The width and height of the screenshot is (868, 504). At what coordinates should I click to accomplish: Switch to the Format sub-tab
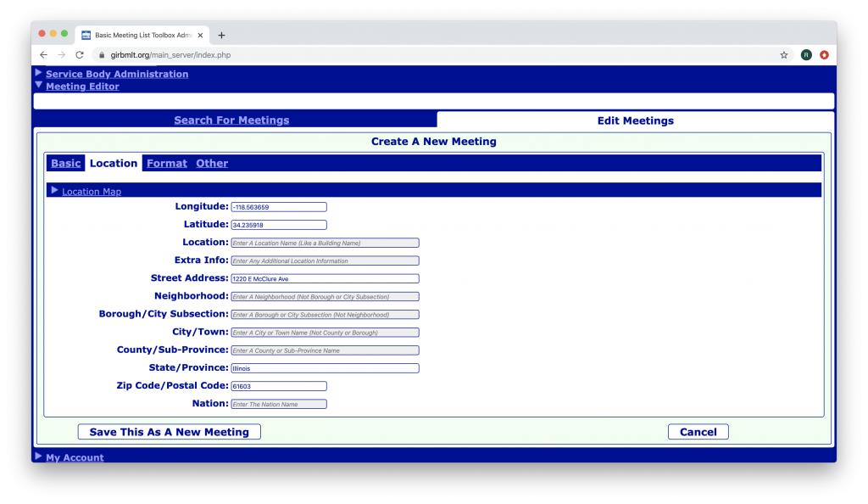tap(167, 163)
